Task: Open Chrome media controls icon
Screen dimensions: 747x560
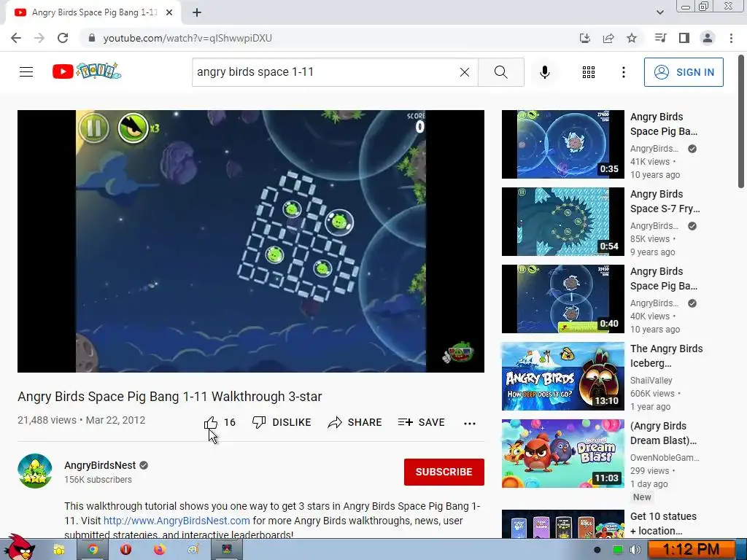Action: coord(660,38)
